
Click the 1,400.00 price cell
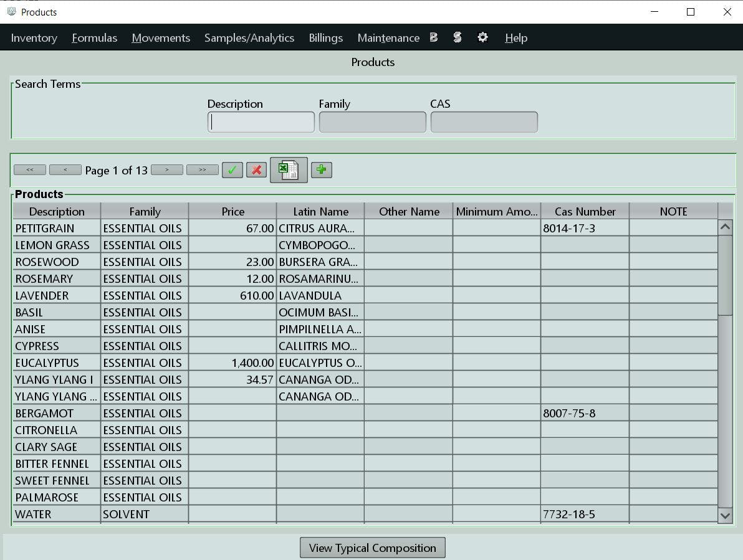(x=232, y=363)
